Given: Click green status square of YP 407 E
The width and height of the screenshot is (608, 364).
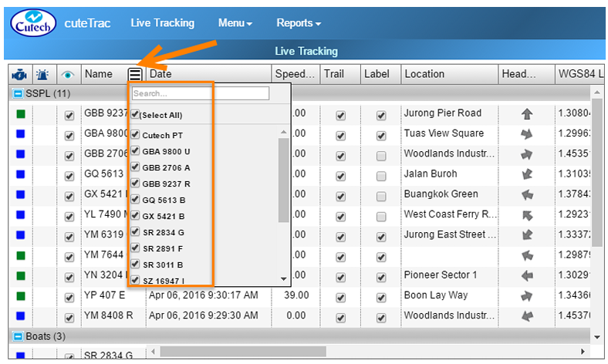Looking at the screenshot, I should point(20,295).
